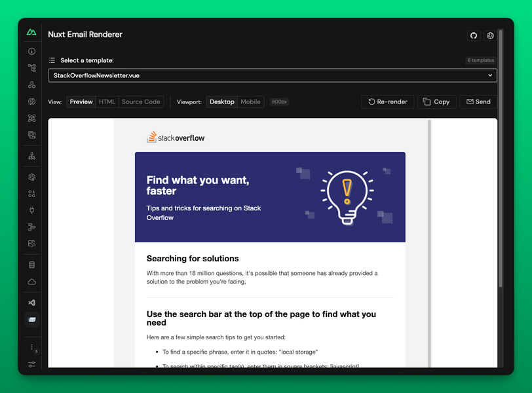This screenshot has height=393, width=532.
Task: Click the globe website icon
Action: coord(489,36)
